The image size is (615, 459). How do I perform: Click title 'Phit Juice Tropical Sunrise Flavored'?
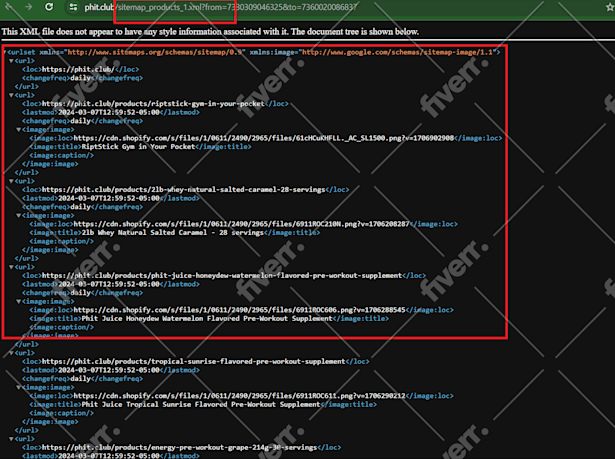[154, 404]
